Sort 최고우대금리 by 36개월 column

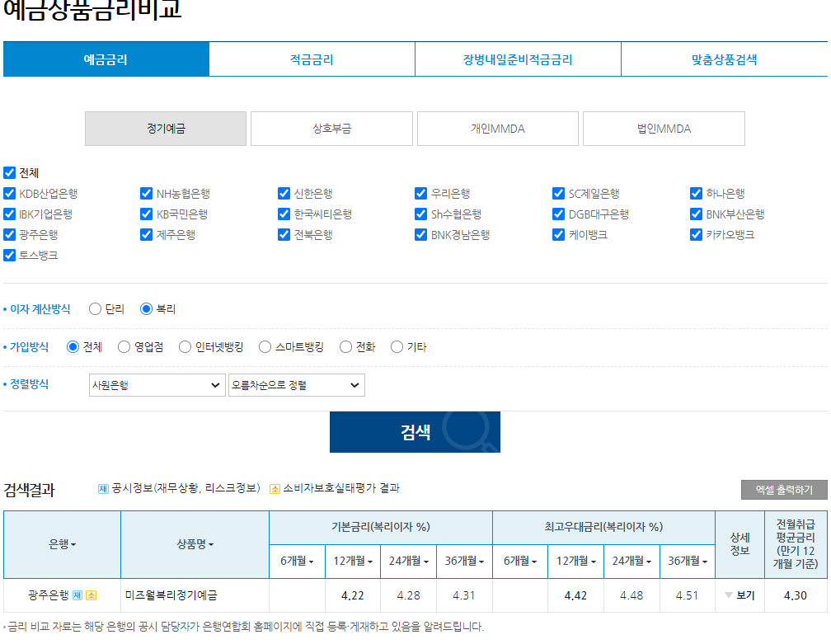pyautogui.click(x=688, y=561)
